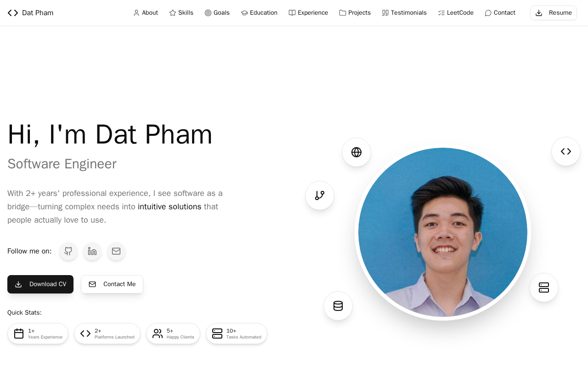The image size is (588, 368).
Task: Select Experience in the navigation bar
Action: (x=308, y=13)
